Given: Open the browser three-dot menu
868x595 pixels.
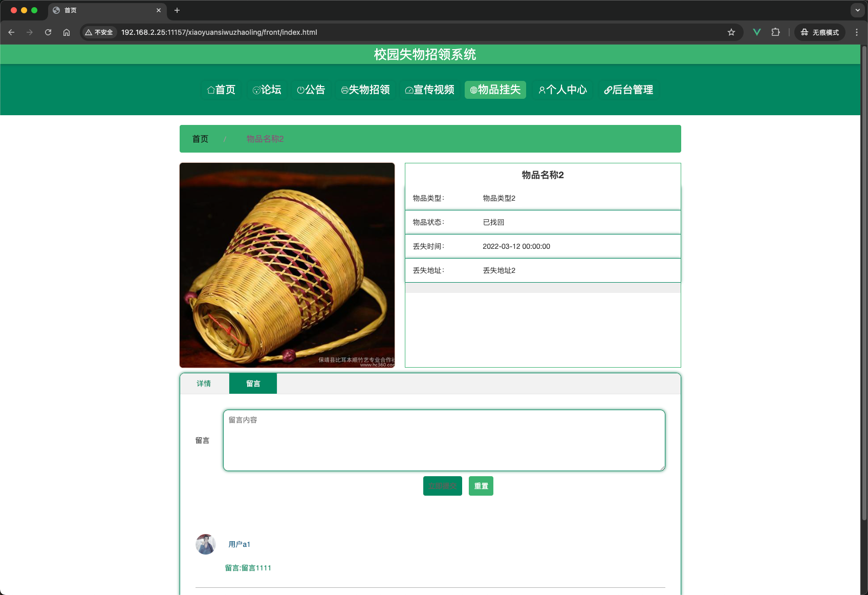Looking at the screenshot, I should click(x=857, y=32).
